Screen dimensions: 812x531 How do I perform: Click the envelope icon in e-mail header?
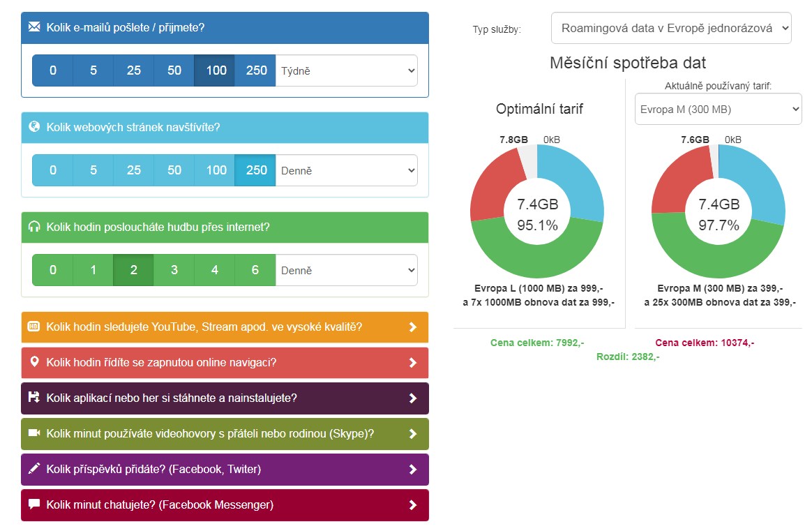pos(34,27)
